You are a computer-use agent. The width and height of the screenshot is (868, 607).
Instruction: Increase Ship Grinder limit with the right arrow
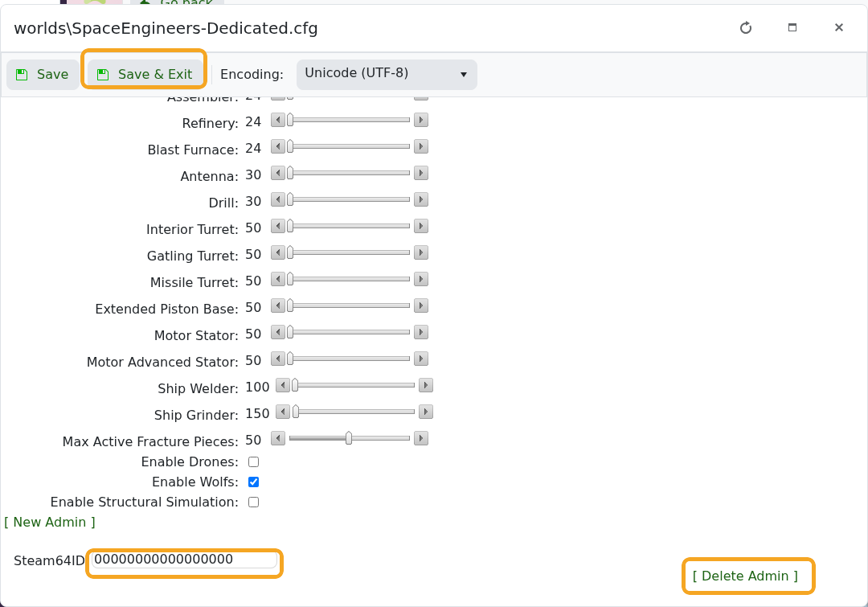tap(426, 412)
